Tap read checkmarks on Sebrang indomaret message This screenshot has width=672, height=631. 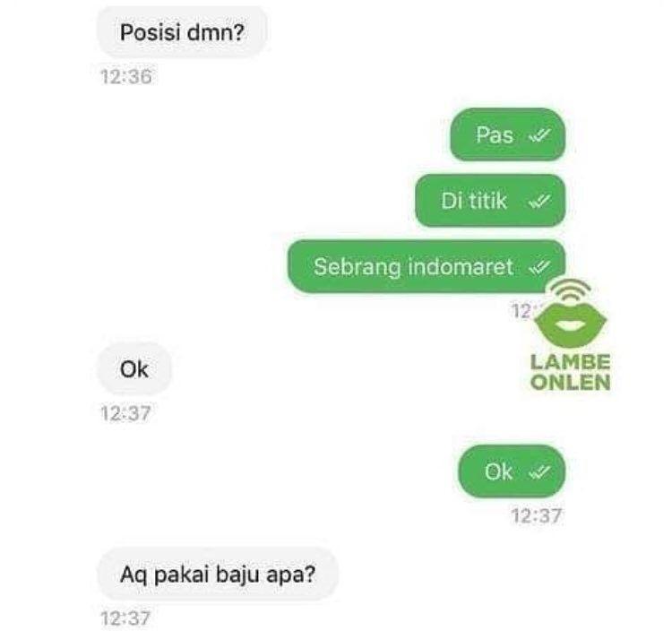(539, 266)
